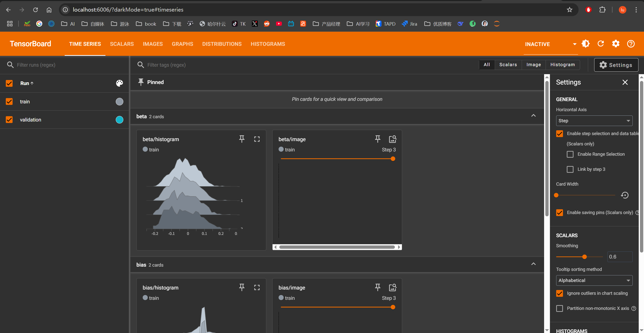Open Tooltip sorting method dropdown
The image size is (644, 333).
click(x=594, y=280)
